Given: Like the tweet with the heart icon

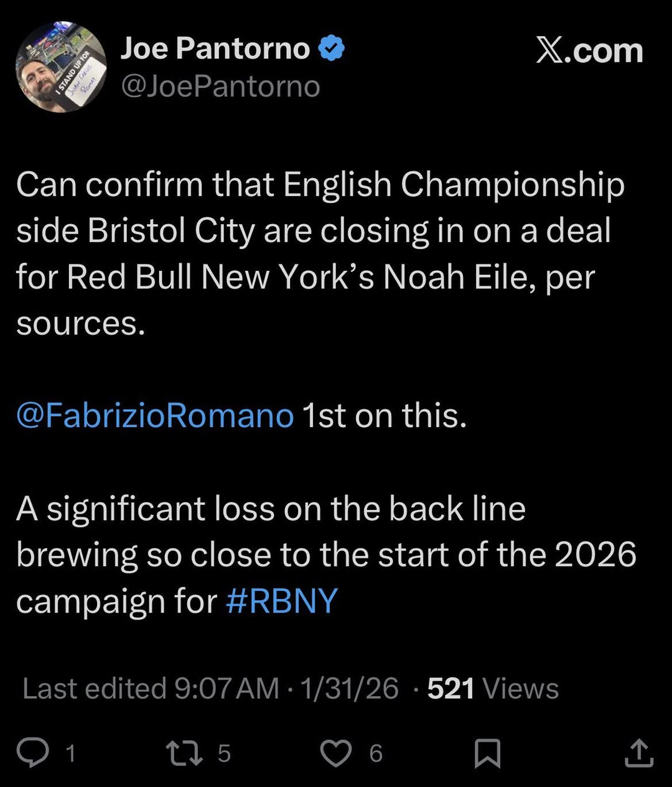Looking at the screenshot, I should [335, 753].
